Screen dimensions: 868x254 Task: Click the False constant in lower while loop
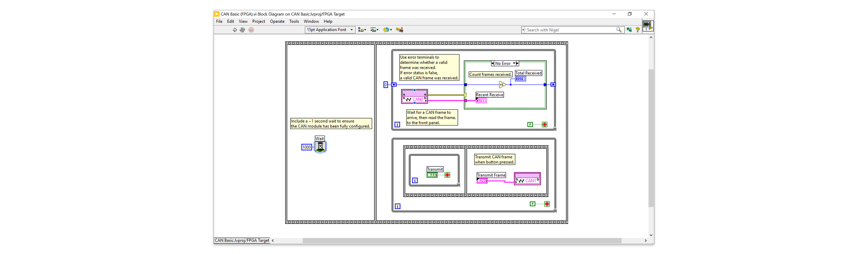pyautogui.click(x=532, y=204)
